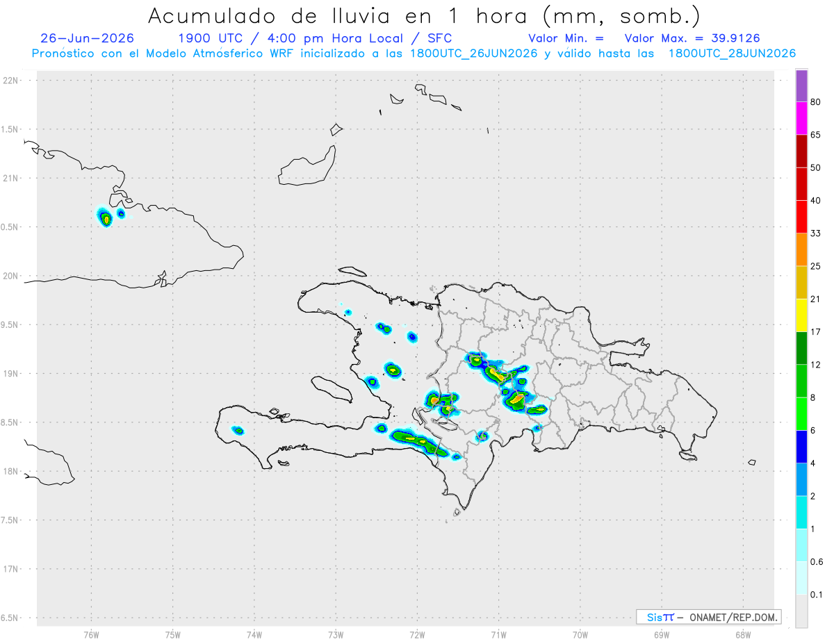This screenshot has height=644, width=834.
Task: Click the "ONAMET/REP.DOM." credit box
Action: [709, 617]
